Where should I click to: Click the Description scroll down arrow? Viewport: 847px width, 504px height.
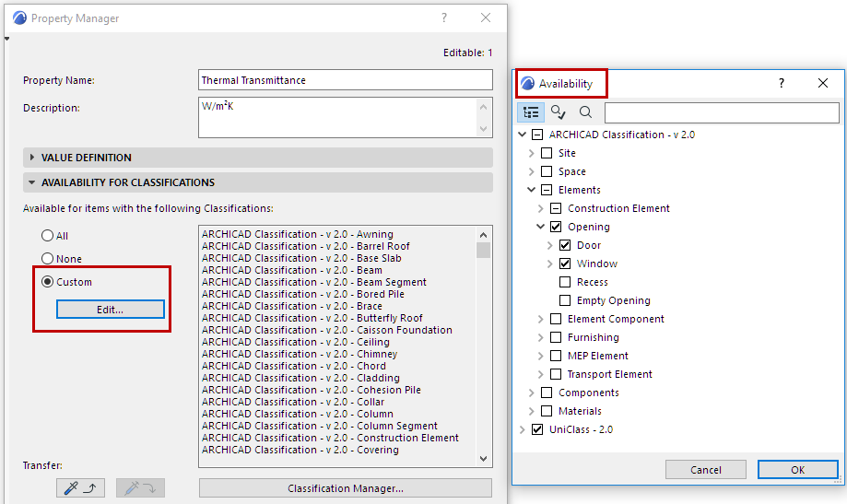(484, 129)
